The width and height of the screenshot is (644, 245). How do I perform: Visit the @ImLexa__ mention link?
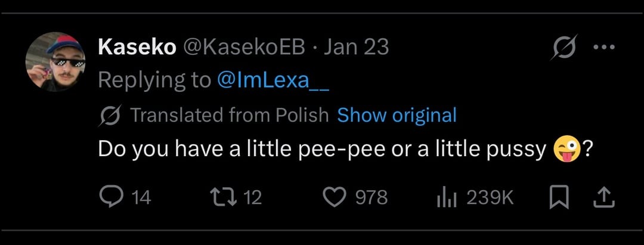[273, 80]
